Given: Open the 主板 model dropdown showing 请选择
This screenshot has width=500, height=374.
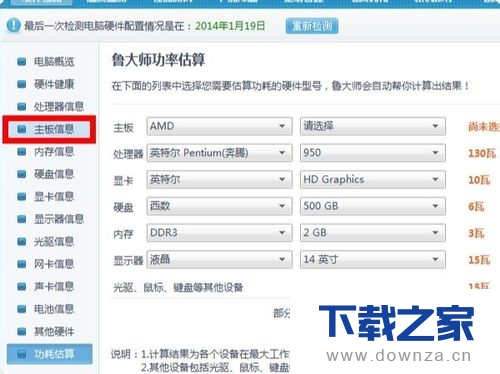Looking at the screenshot, I should tap(373, 126).
